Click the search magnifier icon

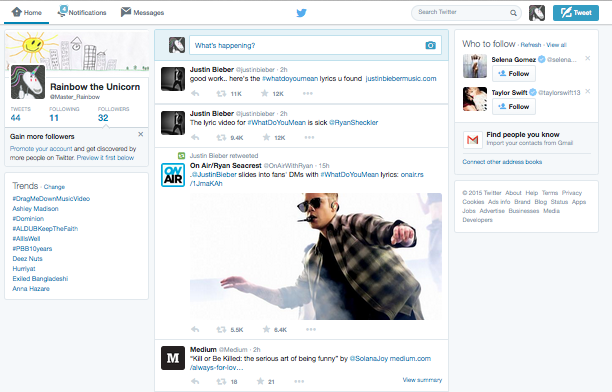[513, 13]
